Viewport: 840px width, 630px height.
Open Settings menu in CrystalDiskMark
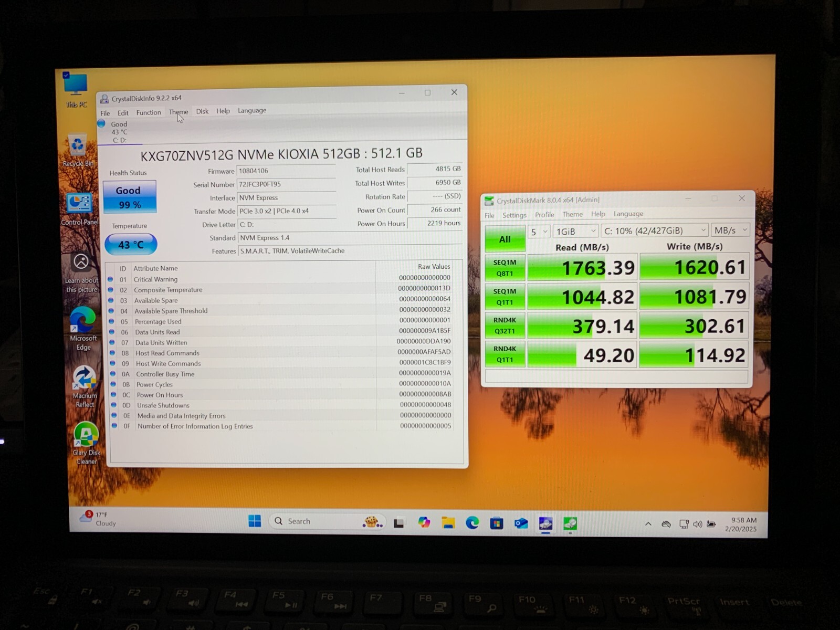514,215
